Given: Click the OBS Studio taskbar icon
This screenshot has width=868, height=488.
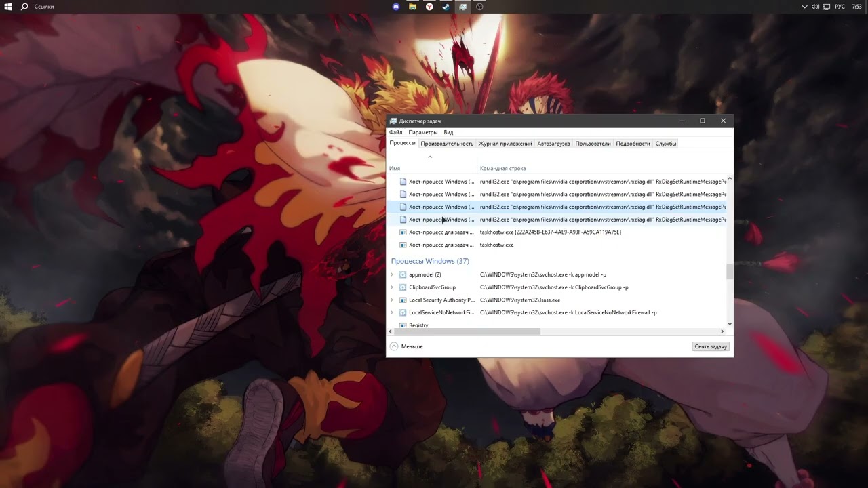Looking at the screenshot, I should coord(479,7).
